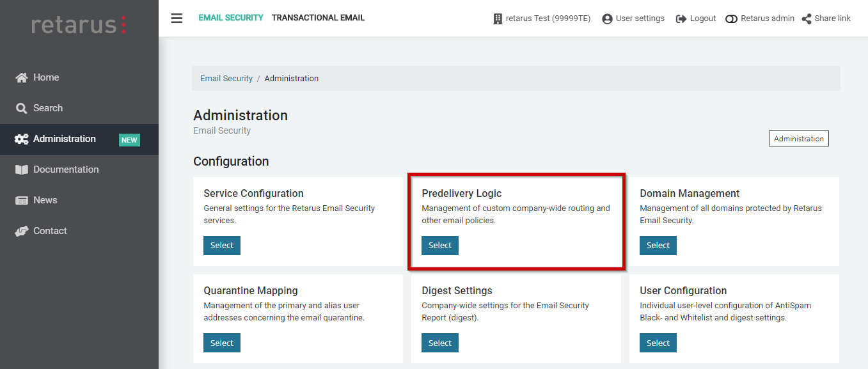This screenshot has height=369, width=868.
Task: Open Quarantine Mapping via Select button
Action: [x=222, y=343]
